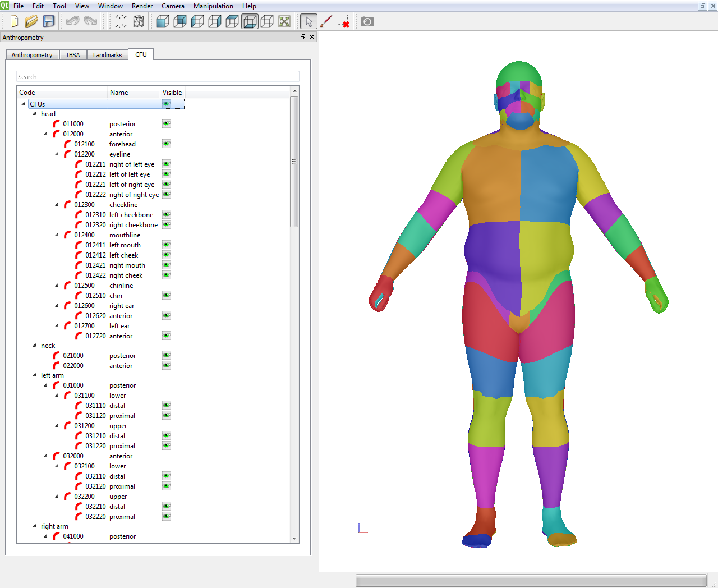
Task: Toggle visibility eye for forehead
Action: 167,144
